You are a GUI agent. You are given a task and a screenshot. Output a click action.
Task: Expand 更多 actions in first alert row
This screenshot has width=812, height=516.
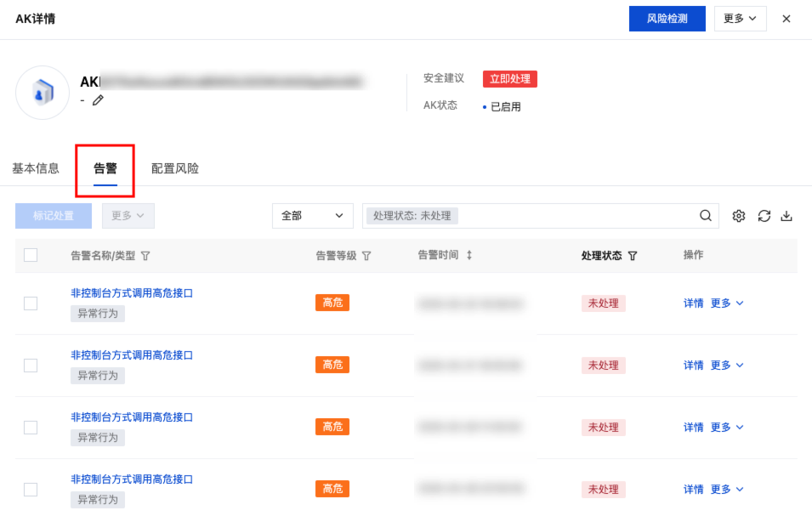tap(727, 303)
